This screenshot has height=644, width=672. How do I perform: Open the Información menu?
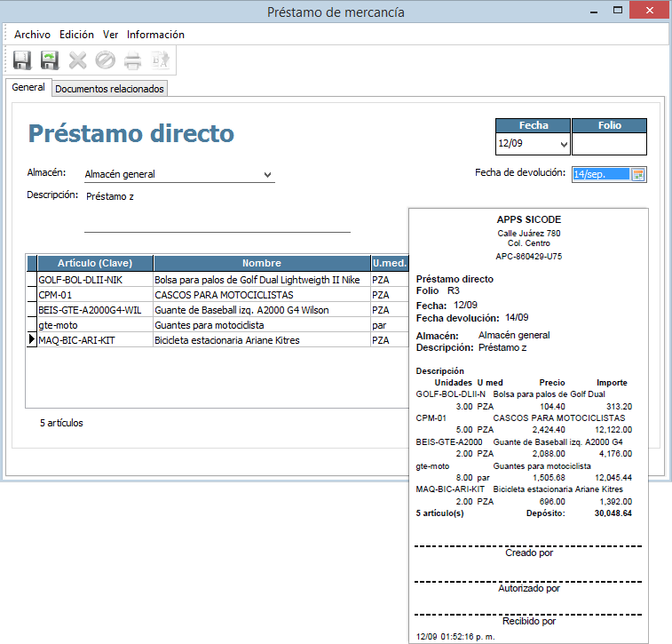[x=155, y=35]
